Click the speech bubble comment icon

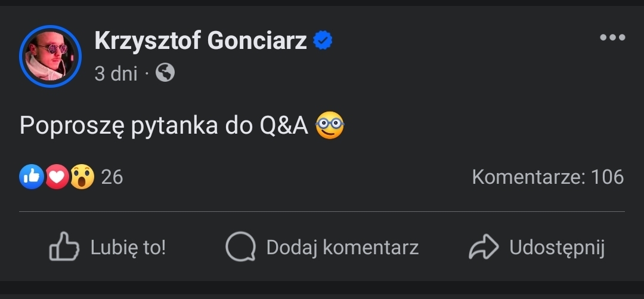(x=240, y=247)
